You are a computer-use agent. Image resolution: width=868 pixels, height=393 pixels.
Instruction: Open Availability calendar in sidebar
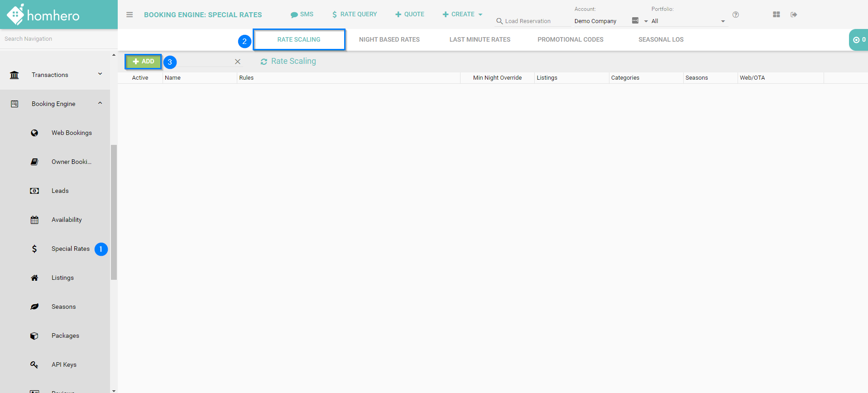pyautogui.click(x=67, y=220)
